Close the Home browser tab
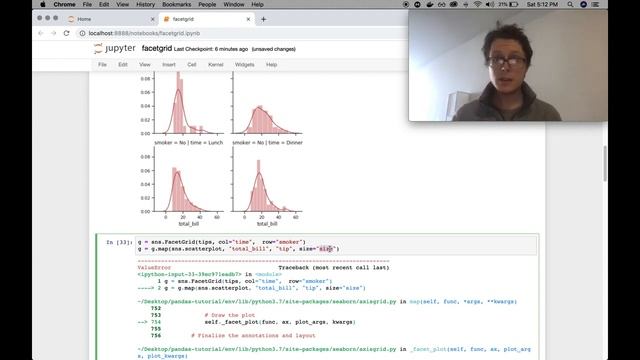Image resolution: width=640 pixels, height=360 pixels. 153,19
